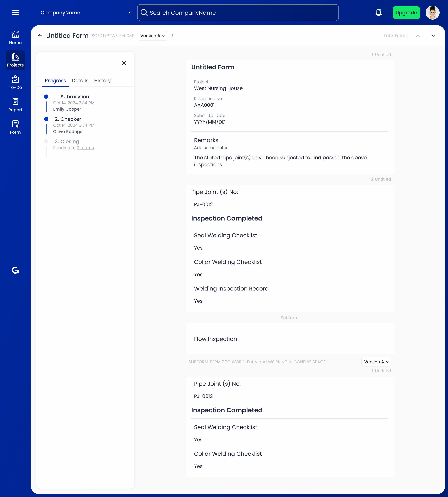The height and width of the screenshot is (497, 448).
Task: Switch to the Details tab
Action: click(80, 80)
